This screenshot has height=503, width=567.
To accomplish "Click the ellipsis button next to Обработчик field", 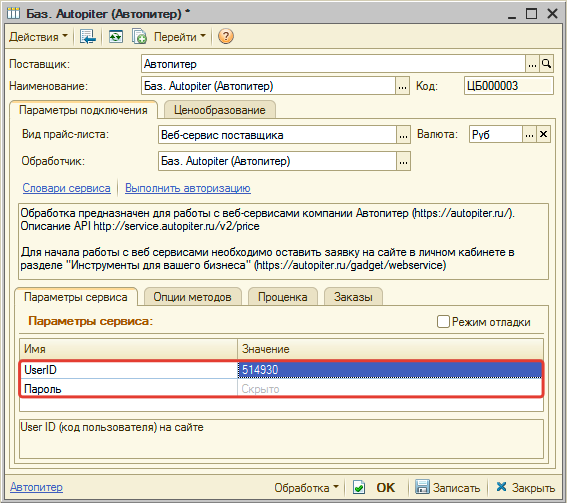I will 403,161.
